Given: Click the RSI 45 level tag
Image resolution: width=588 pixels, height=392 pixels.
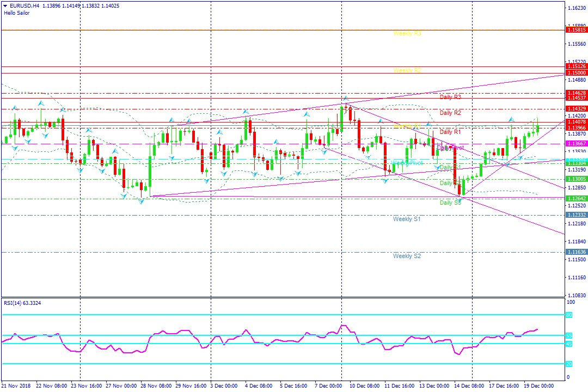Looking at the screenshot, I should coord(569,344).
